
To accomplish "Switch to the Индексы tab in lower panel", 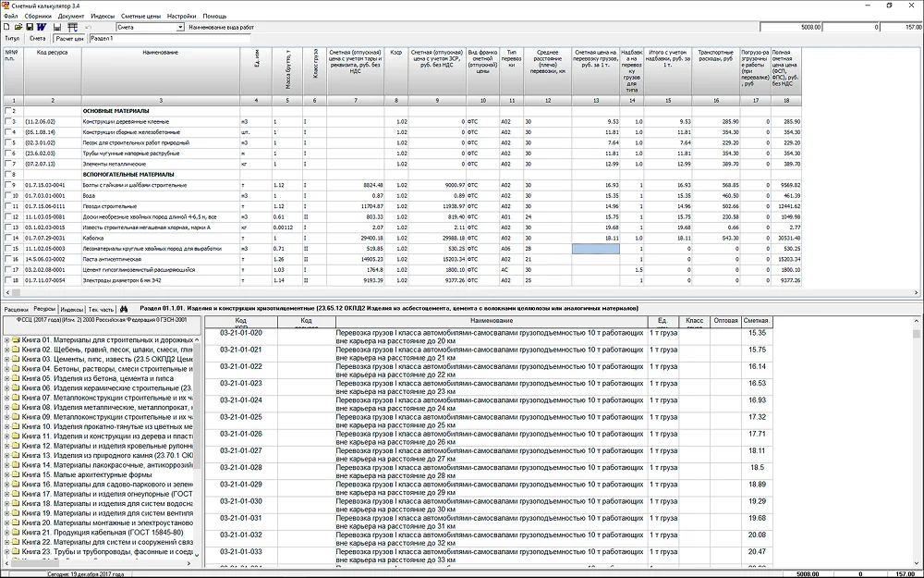I will point(72,309).
